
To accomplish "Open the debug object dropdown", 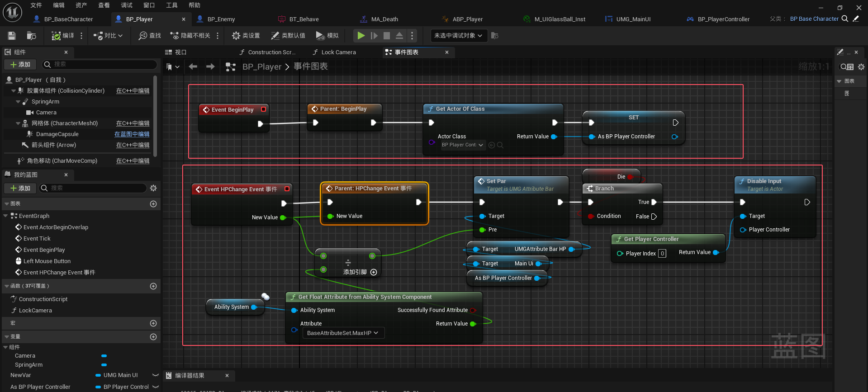I will tap(459, 36).
